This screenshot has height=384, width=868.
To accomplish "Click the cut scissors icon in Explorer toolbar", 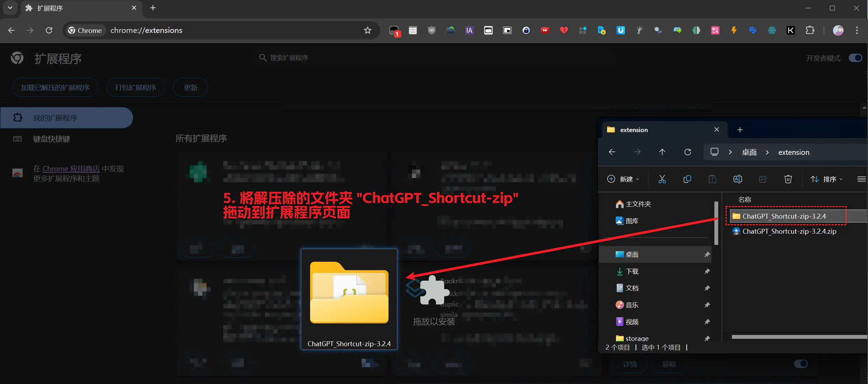I will (x=662, y=179).
